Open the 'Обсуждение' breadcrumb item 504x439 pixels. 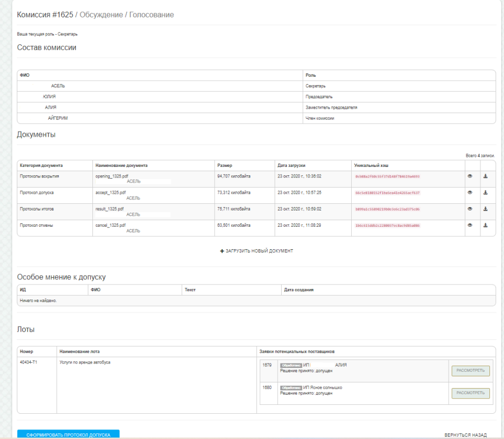101,15
